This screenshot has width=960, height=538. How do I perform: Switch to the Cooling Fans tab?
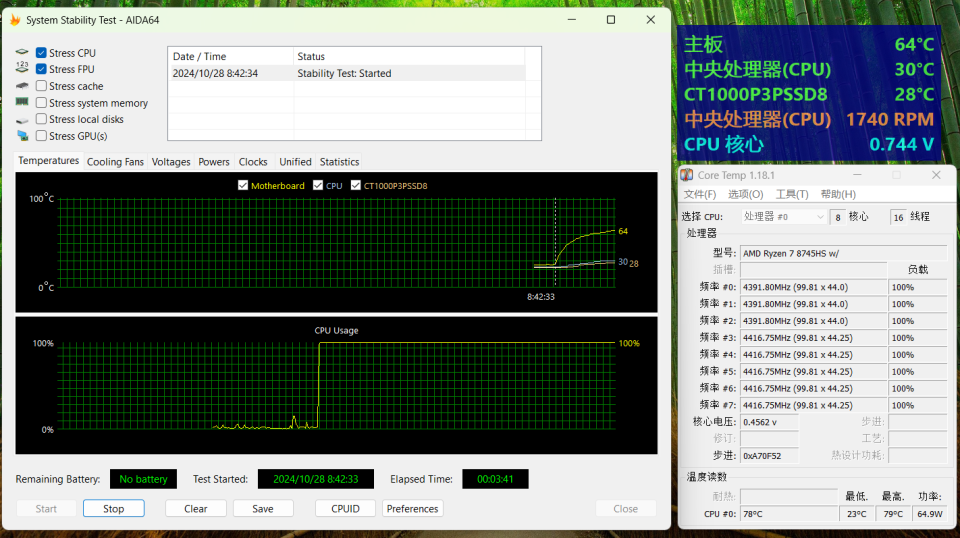coord(115,162)
